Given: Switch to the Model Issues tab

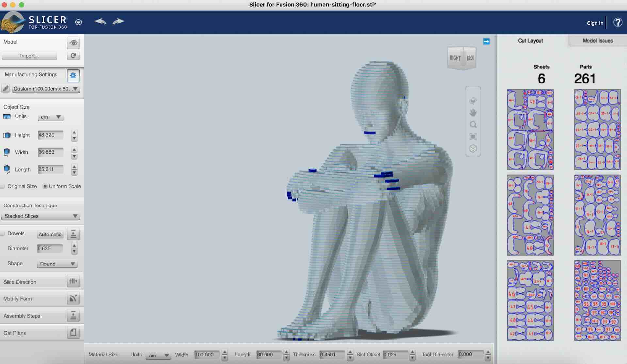Looking at the screenshot, I should pos(598,41).
